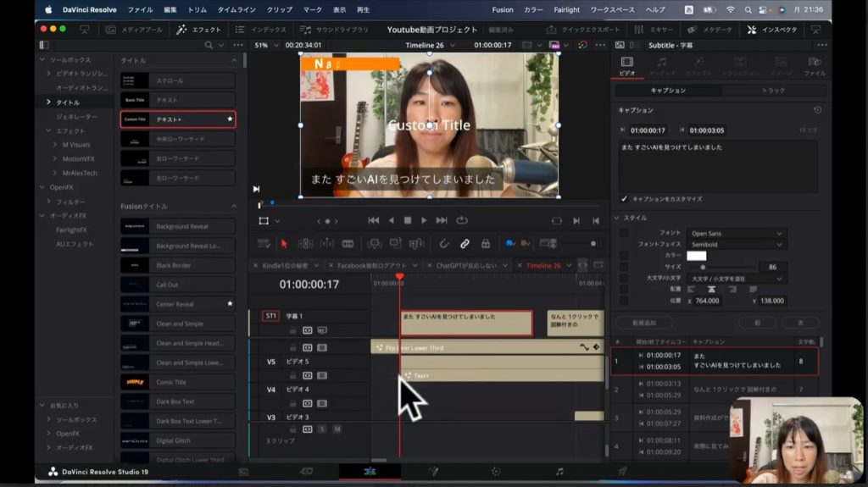This screenshot has height=487, width=868.
Task: Toggle the clip linking chain icon
Action: point(465,244)
